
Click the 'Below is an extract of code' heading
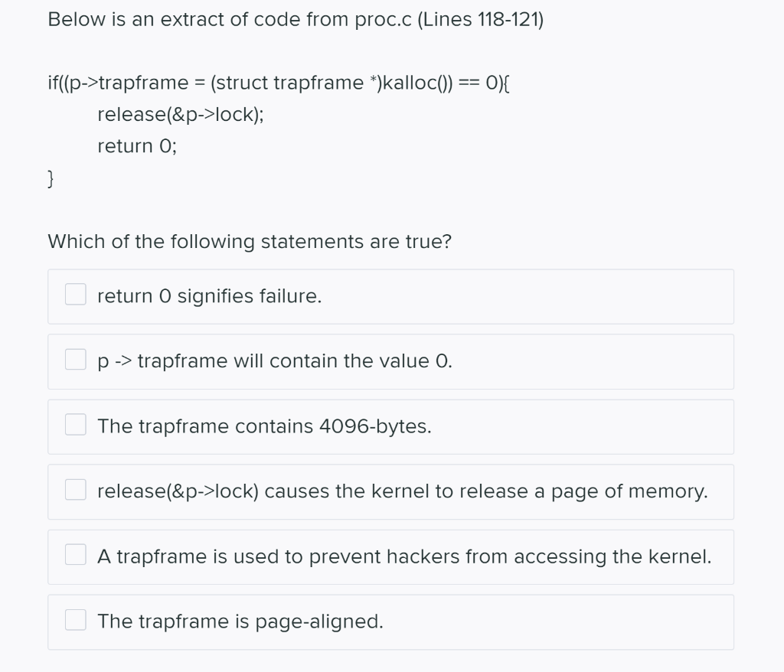coord(295,20)
